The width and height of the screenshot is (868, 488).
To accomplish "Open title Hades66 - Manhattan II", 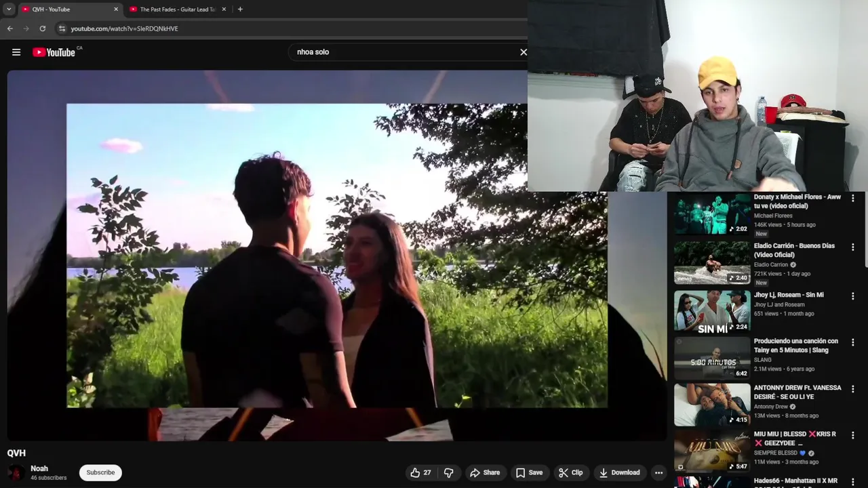I will pos(795,481).
